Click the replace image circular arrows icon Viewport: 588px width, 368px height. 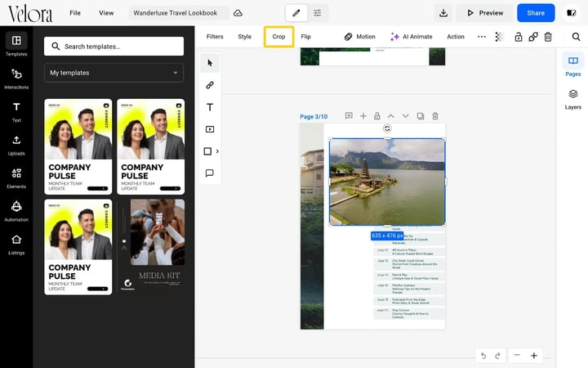click(387, 128)
